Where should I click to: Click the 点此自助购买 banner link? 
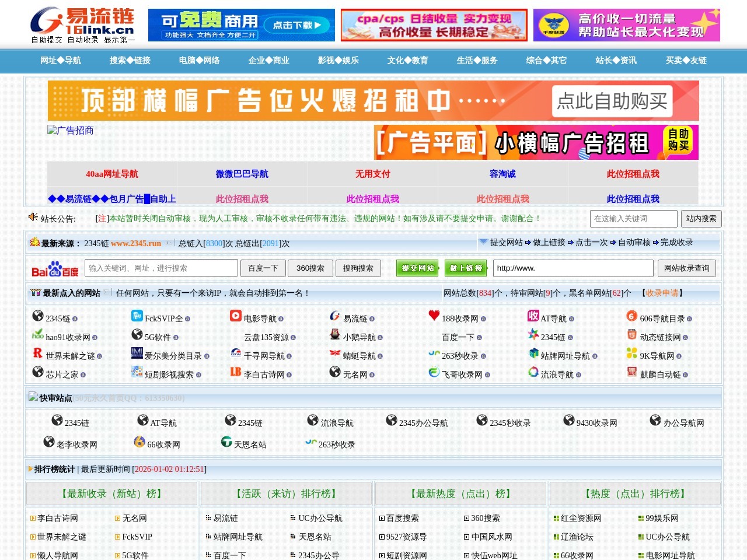(611, 101)
